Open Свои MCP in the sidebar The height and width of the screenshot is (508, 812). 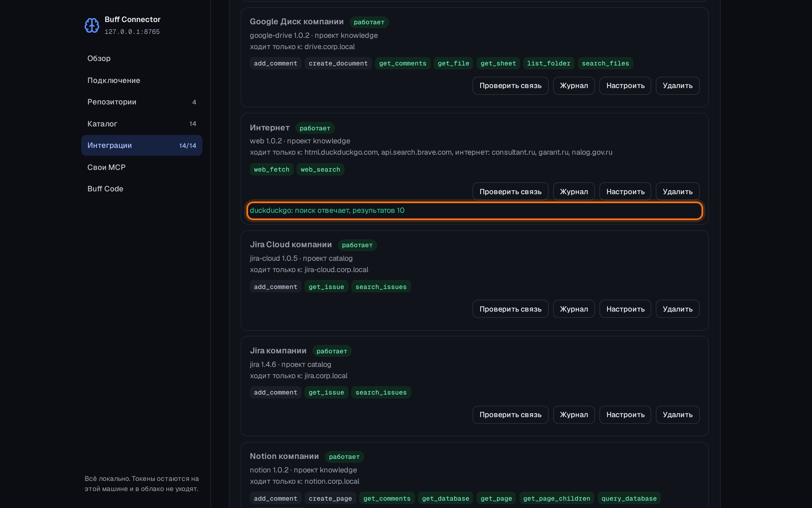tap(142, 167)
